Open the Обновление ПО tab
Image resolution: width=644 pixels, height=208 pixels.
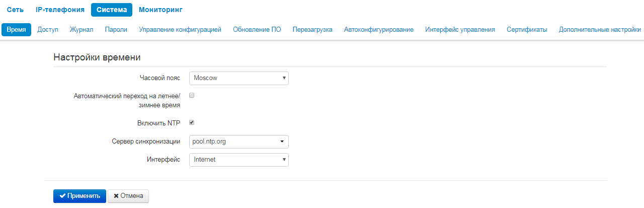click(x=257, y=30)
